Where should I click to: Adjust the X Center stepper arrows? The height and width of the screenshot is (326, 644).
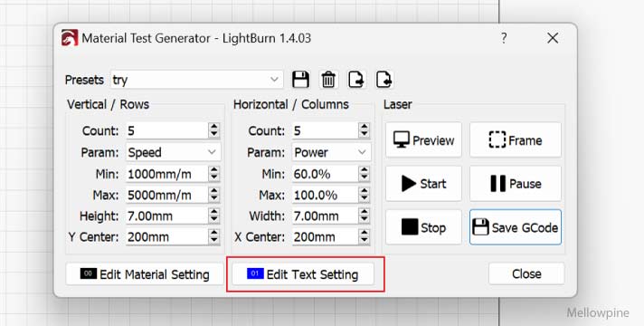[364, 236]
